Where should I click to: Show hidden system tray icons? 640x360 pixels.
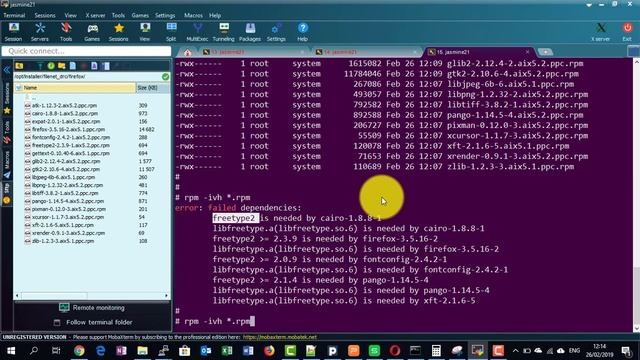tap(516, 351)
